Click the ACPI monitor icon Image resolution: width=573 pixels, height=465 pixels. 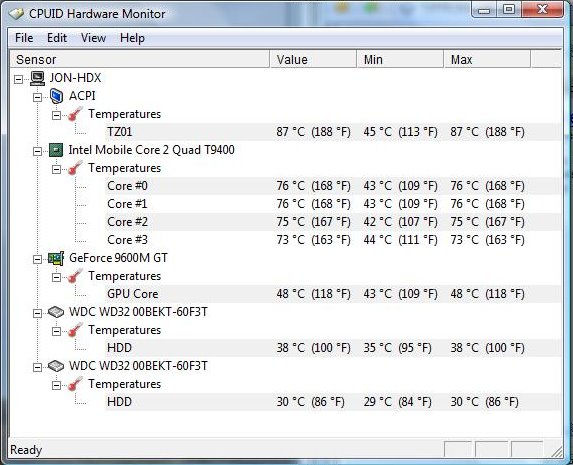(56, 96)
